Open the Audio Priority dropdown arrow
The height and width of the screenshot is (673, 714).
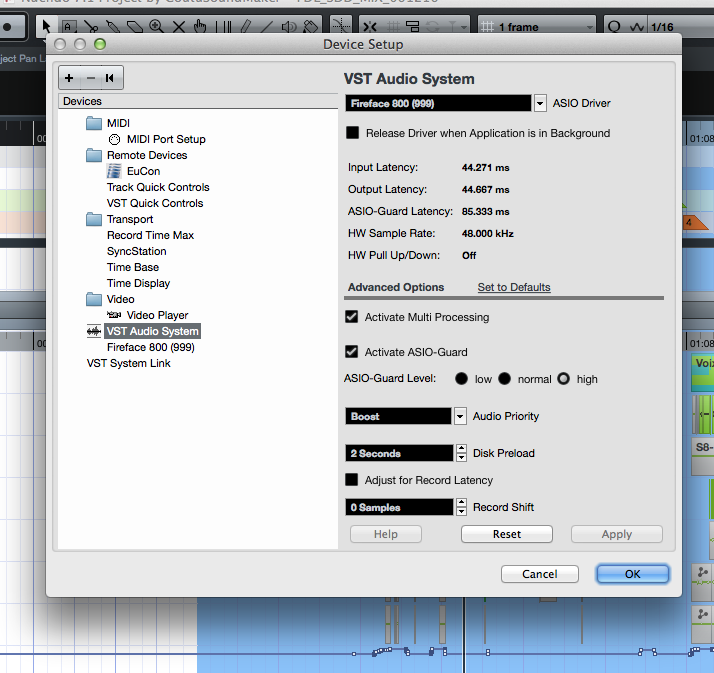pos(460,416)
